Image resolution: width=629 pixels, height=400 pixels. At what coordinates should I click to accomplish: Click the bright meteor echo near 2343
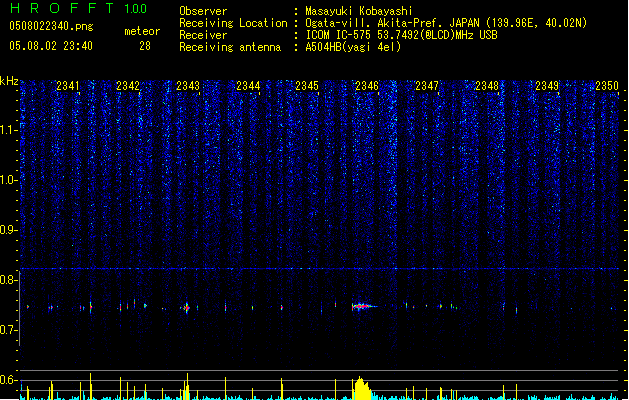(x=186, y=308)
